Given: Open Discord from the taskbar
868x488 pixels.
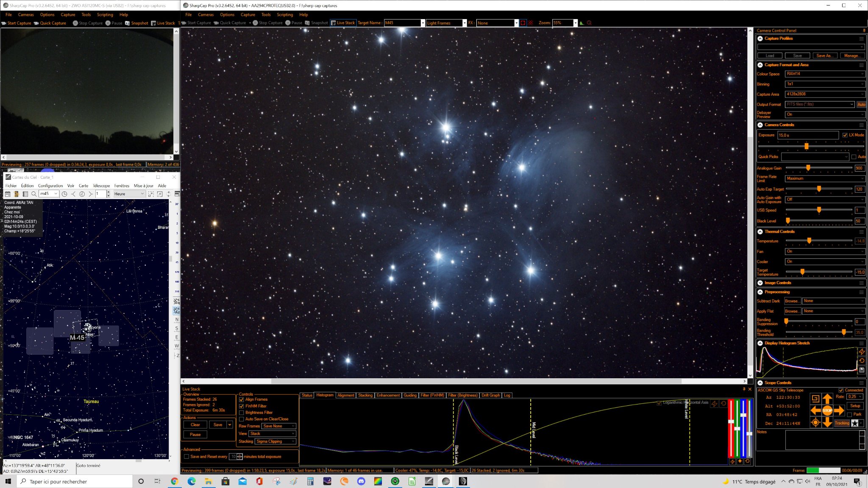Looking at the screenshot, I should pyautogui.click(x=361, y=481).
